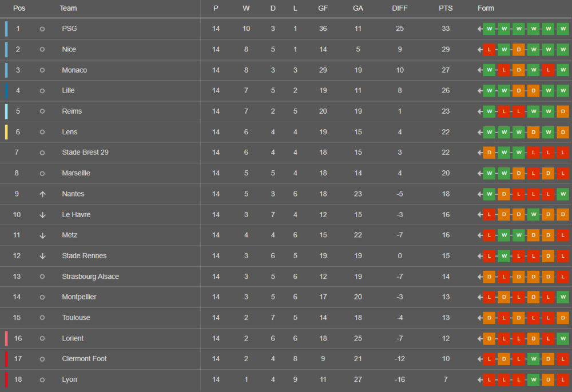Viewport: 572px width, 392px height.
Task: Click the yellow qualification marker beside Lens
Action: (6, 132)
